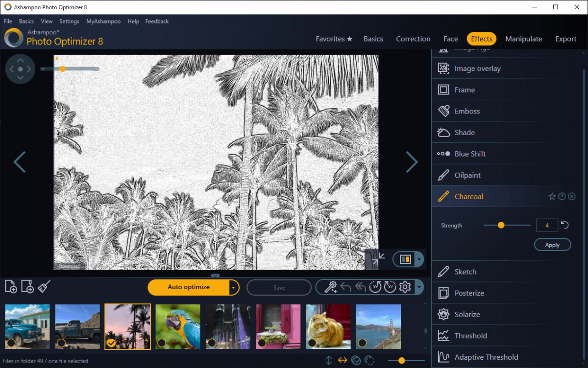This screenshot has height=368, width=588.
Task: Apply the Charcoal effect
Action: coord(552,245)
